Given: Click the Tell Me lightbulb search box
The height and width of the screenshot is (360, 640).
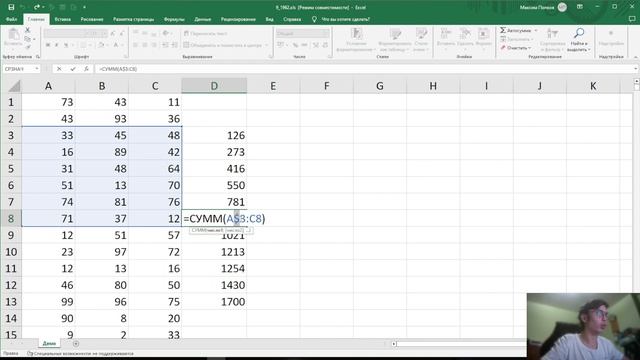Looking at the screenshot, I should 342,19.
